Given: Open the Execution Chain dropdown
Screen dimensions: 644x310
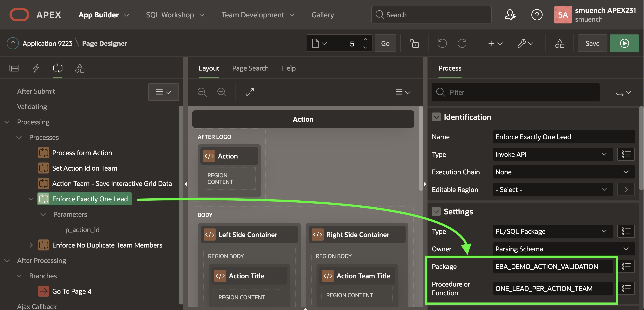Looking at the screenshot, I should 564,172.
